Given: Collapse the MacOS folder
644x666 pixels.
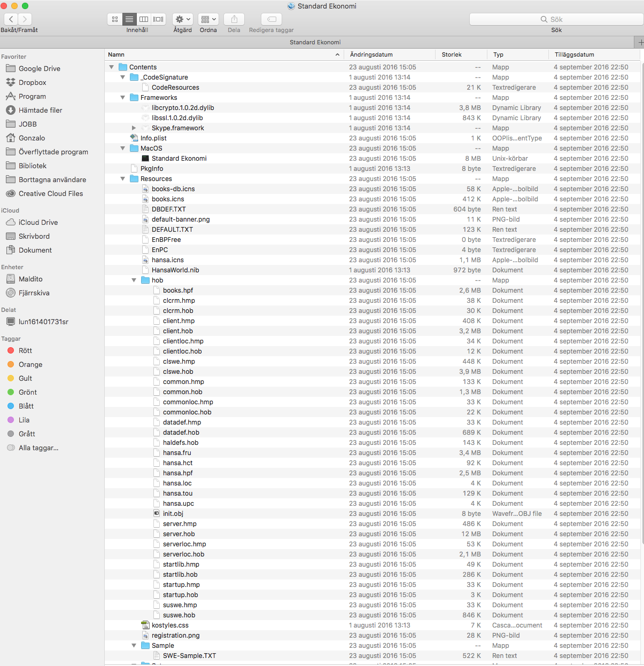Looking at the screenshot, I should [123, 148].
